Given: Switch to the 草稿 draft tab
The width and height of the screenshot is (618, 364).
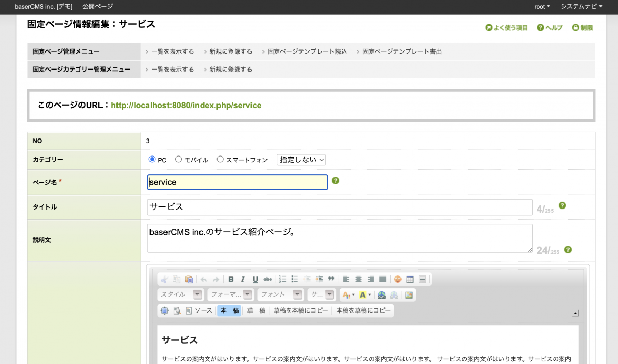Looking at the screenshot, I should [x=256, y=310].
